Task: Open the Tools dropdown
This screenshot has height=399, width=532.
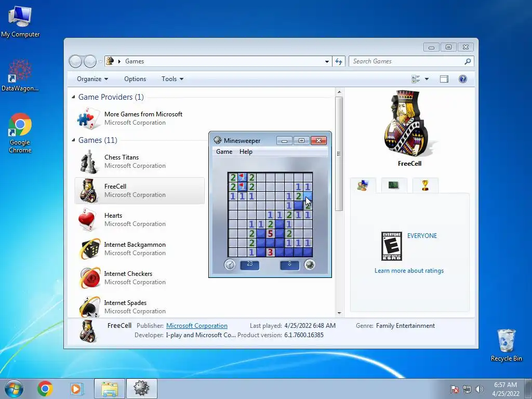Action: (172, 79)
